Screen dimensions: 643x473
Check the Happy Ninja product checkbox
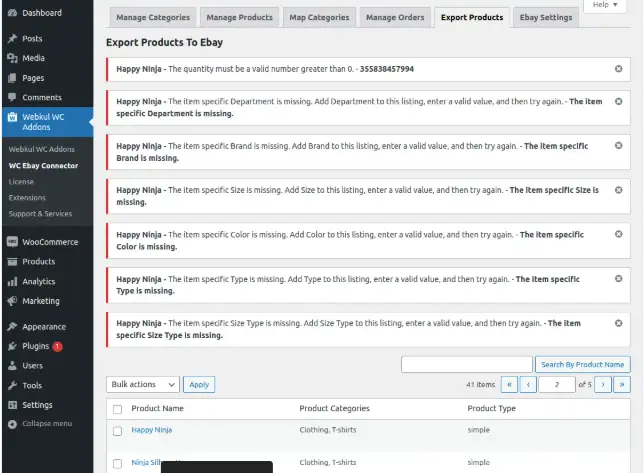click(x=117, y=431)
